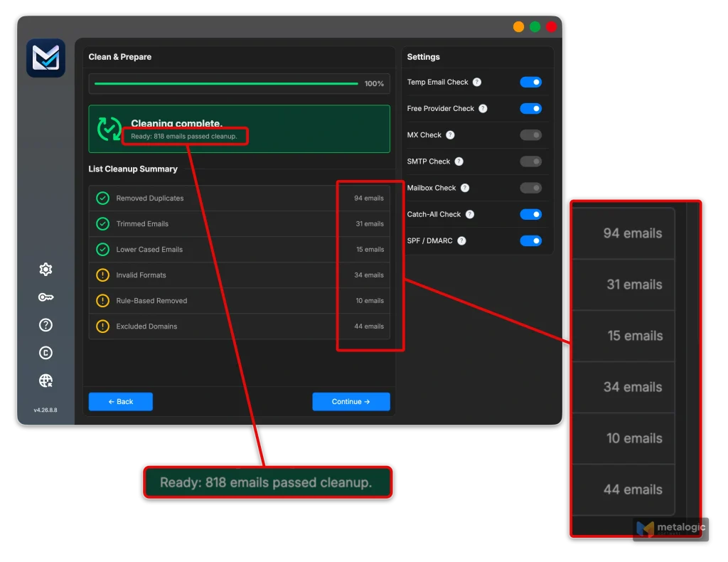The image size is (728, 562).
Task: Click Lower Cased Emails check icon
Action: pos(102,250)
